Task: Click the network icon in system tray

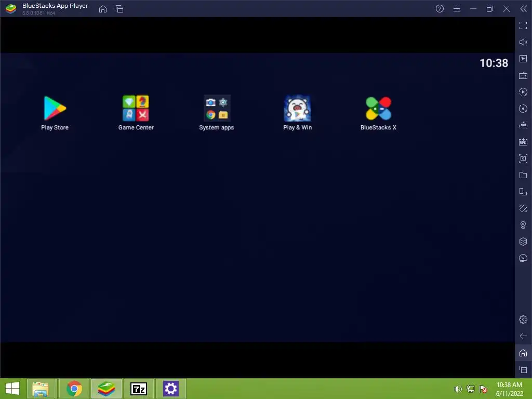Action: click(x=471, y=389)
